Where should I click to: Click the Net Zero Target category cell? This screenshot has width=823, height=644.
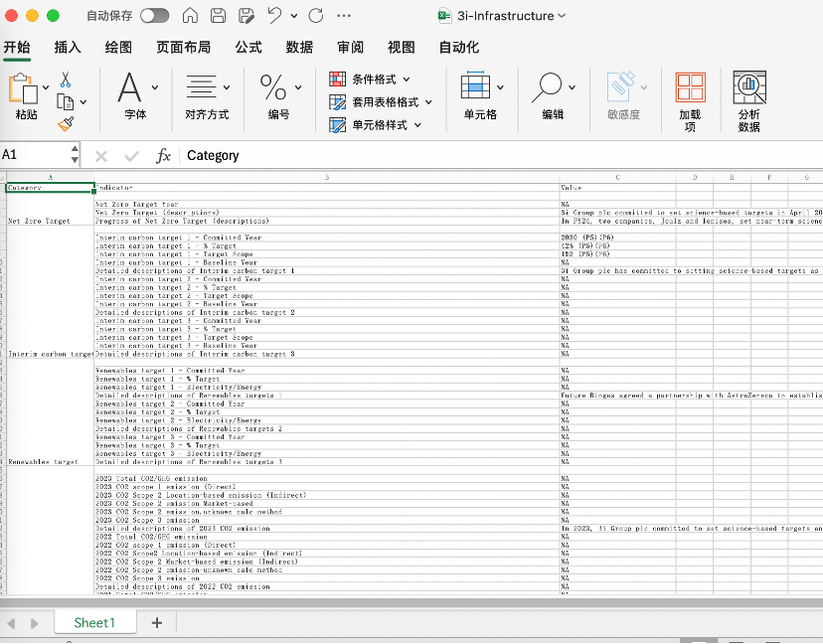tap(50, 221)
